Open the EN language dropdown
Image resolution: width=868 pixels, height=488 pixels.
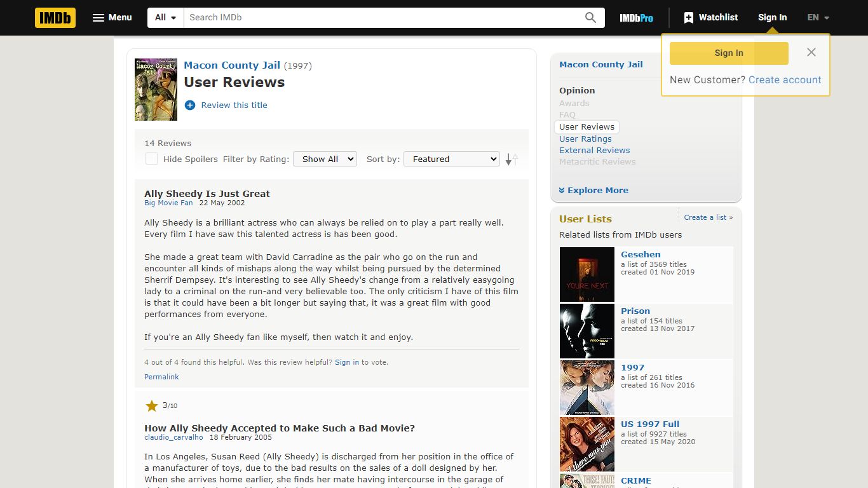[818, 18]
